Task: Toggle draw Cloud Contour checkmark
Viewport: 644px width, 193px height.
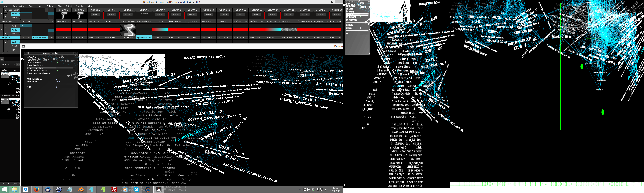Action: 57,71
